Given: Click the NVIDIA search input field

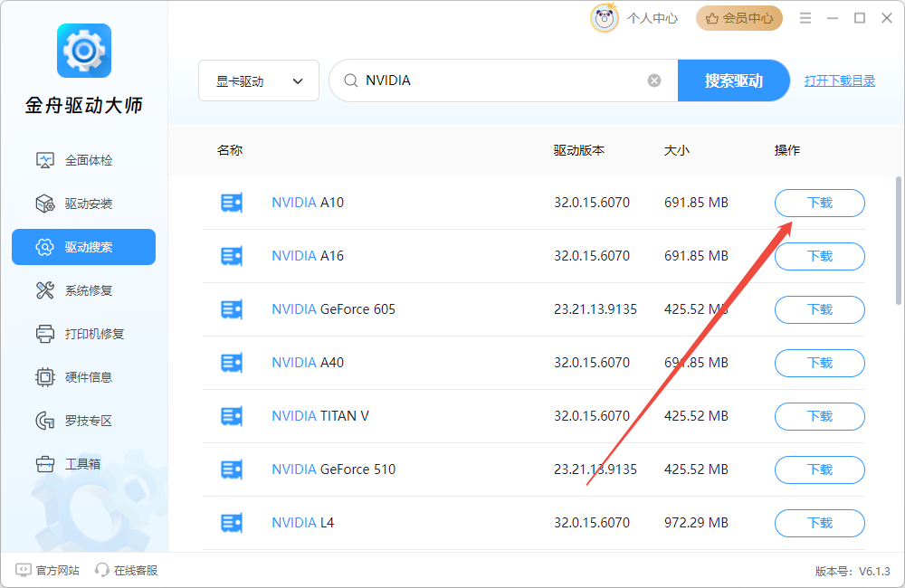Looking at the screenshot, I should click(502, 81).
